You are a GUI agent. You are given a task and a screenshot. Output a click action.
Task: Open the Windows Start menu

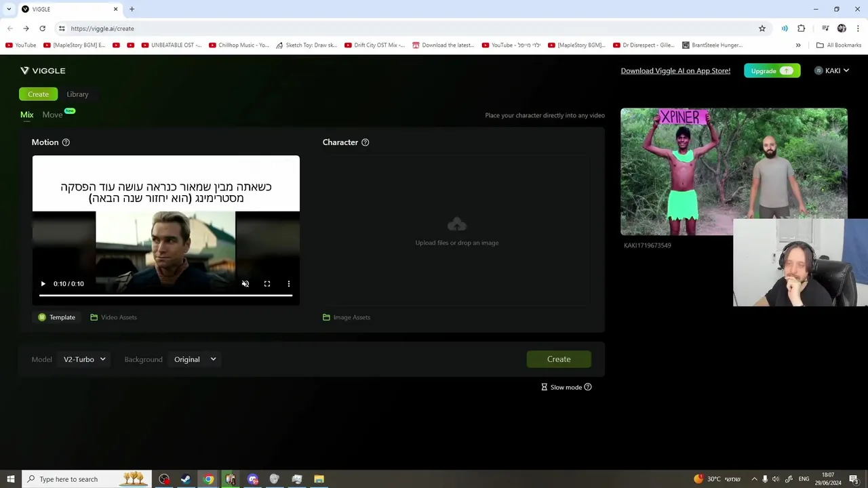tap(11, 479)
